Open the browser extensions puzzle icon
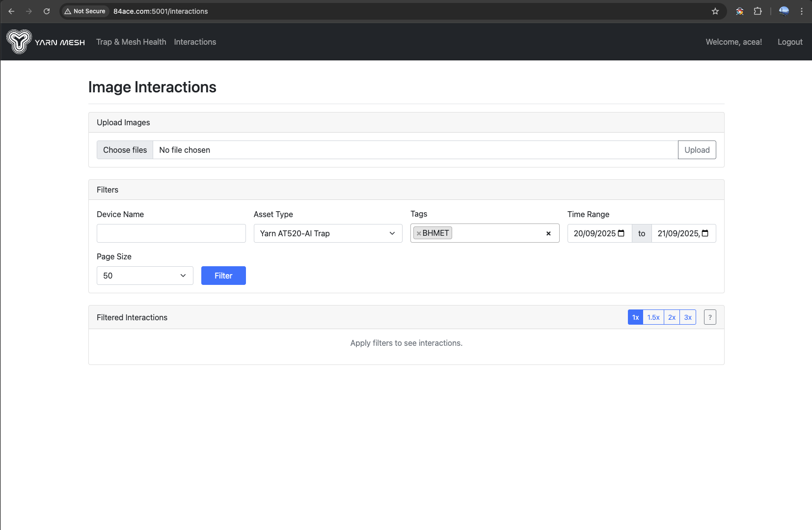Image resolution: width=812 pixels, height=530 pixels. (x=758, y=11)
